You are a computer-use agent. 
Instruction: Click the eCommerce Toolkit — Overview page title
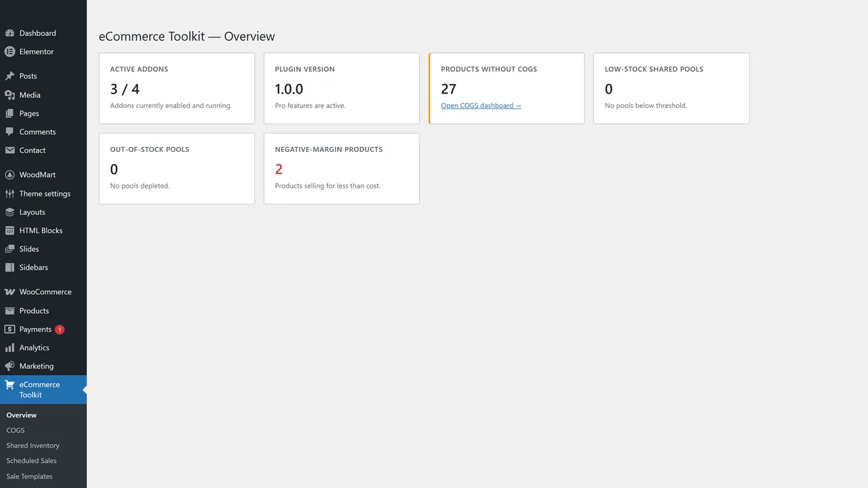pyautogui.click(x=187, y=37)
